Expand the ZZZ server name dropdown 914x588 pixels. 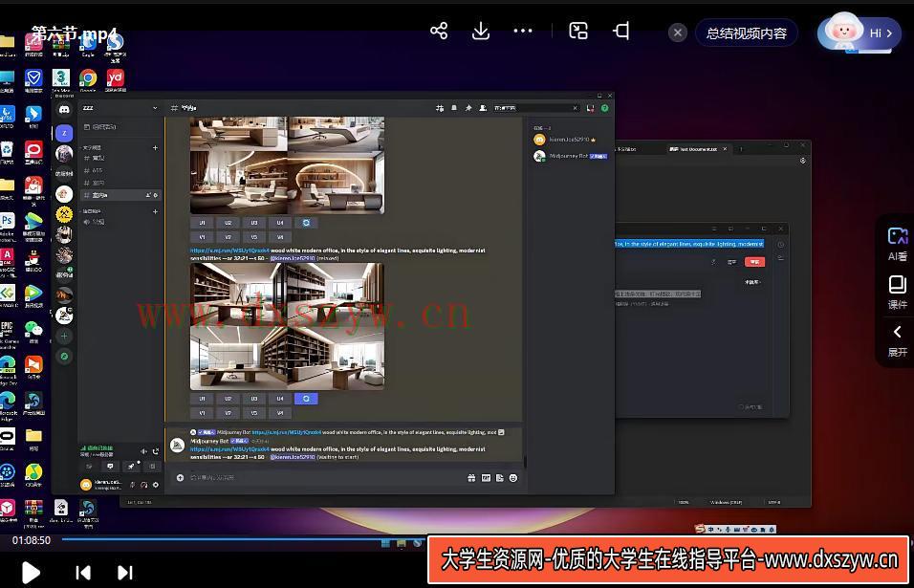pyautogui.click(x=155, y=108)
